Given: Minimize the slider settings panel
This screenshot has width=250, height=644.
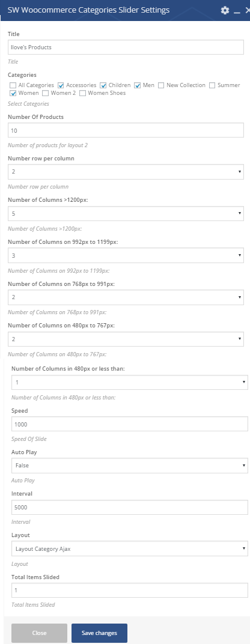Looking at the screenshot, I should pyautogui.click(x=237, y=11).
